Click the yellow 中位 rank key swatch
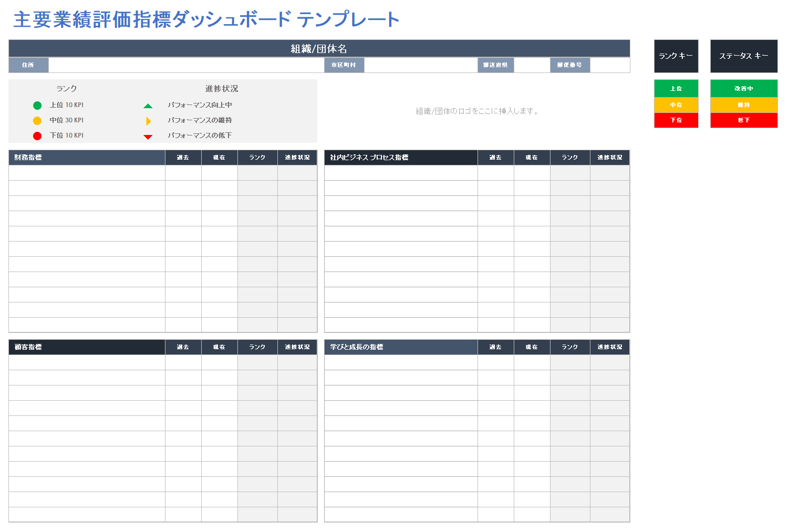789x532 pixels. [676, 105]
